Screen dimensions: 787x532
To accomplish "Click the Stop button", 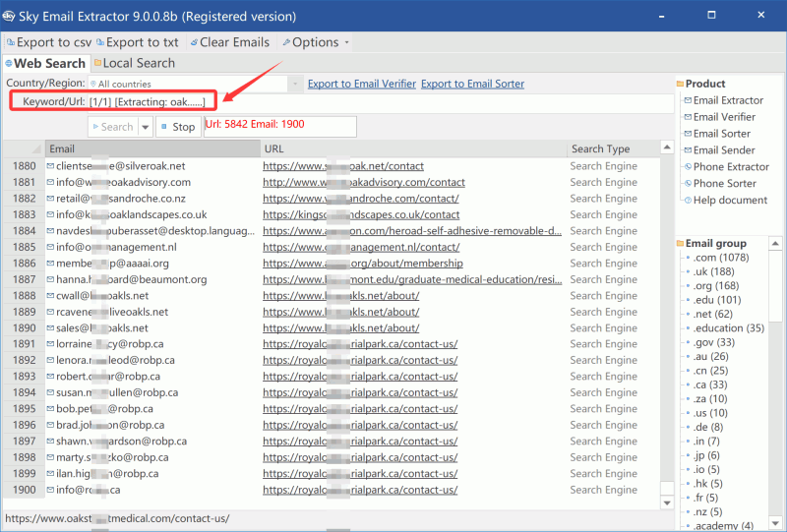I will coord(179,127).
